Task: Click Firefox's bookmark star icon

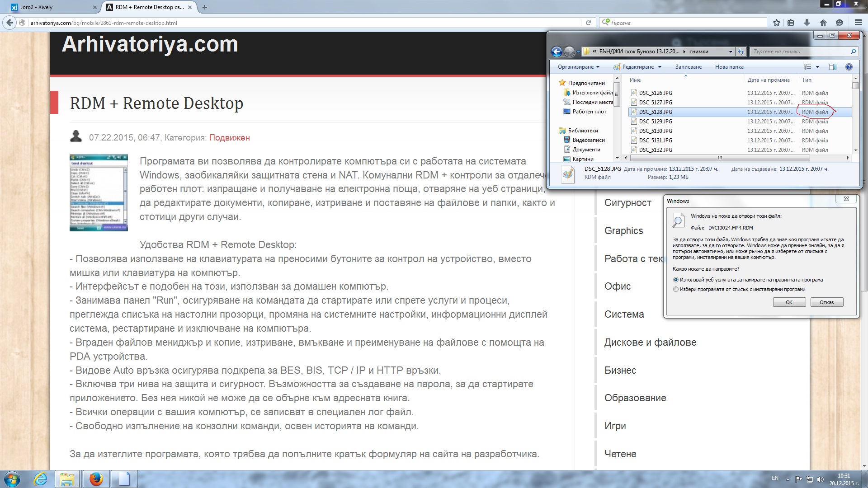Action: [x=777, y=23]
